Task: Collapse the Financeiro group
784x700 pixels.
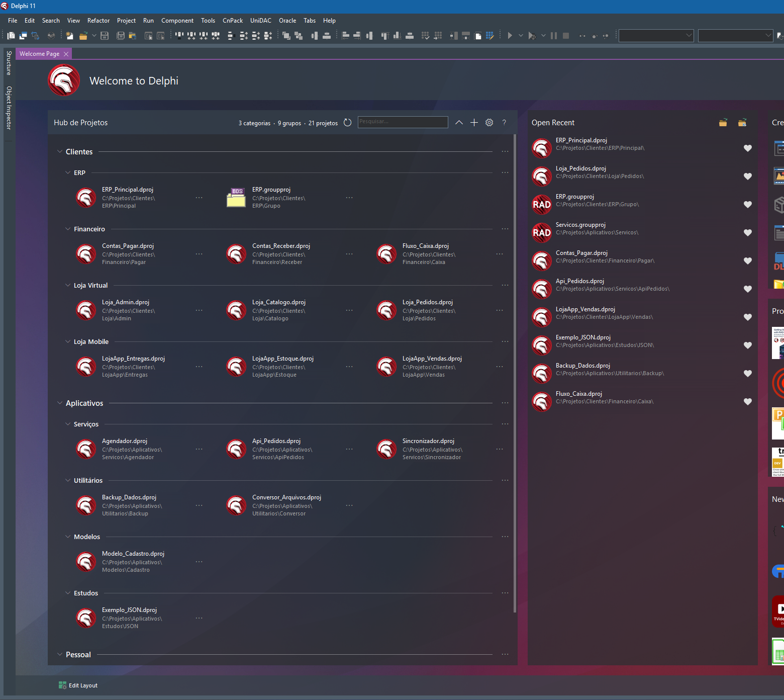Action: pyautogui.click(x=68, y=229)
